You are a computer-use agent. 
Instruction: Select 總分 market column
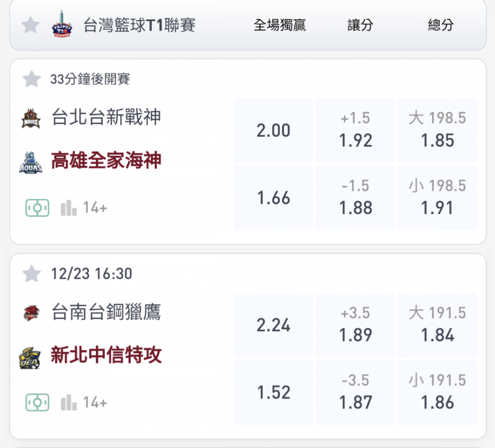click(441, 25)
